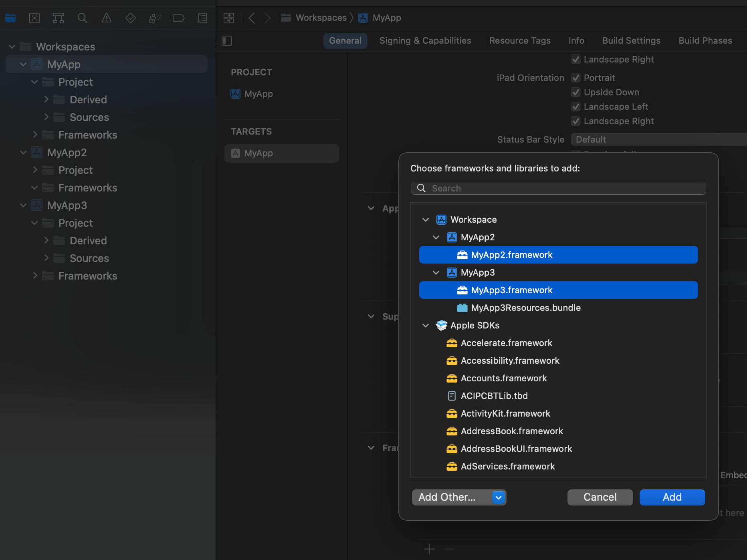Image resolution: width=747 pixels, height=560 pixels.
Task: Select MyApp3.framework in the chooser
Action: coord(559,290)
